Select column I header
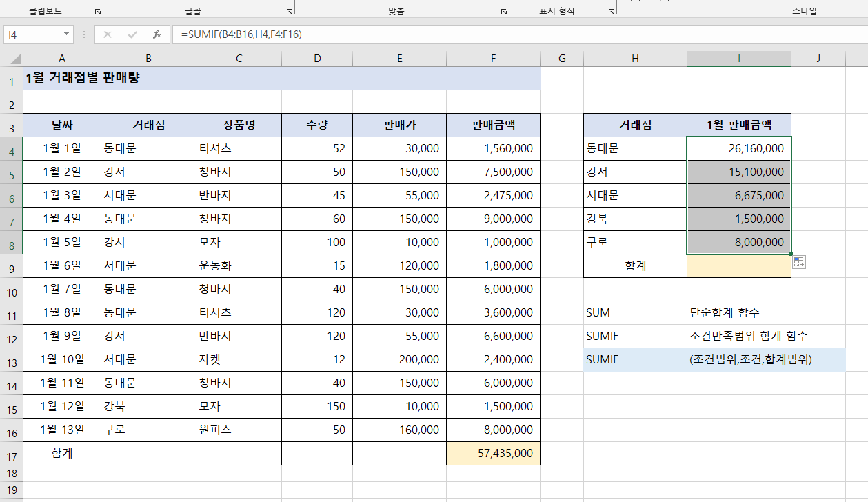Viewport: 868px width, 502px height. click(738, 59)
